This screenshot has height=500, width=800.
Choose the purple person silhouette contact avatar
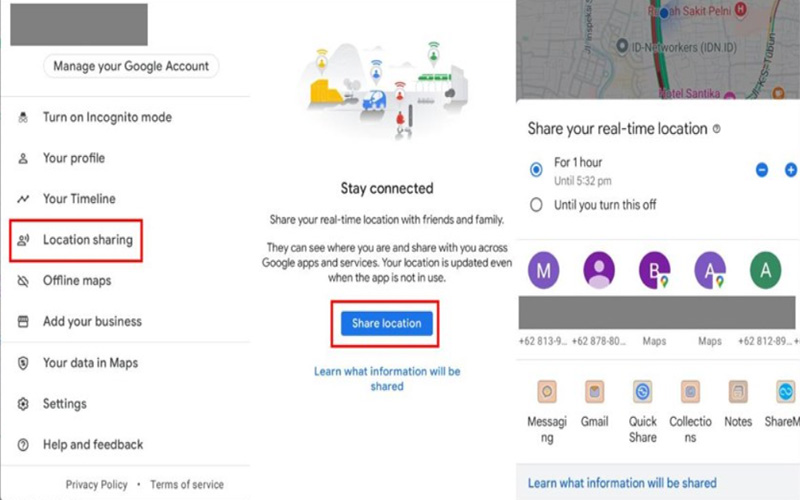point(599,270)
